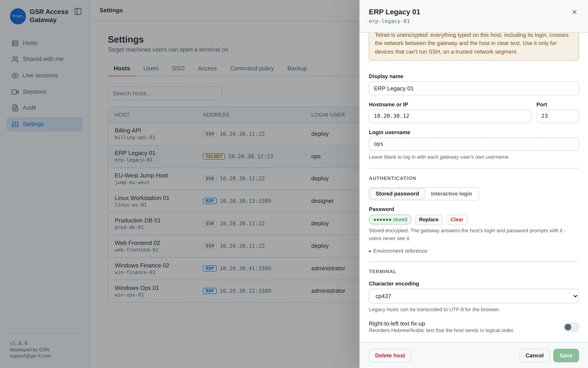
Task: Select the Hosts settings tab
Action: [122, 68]
